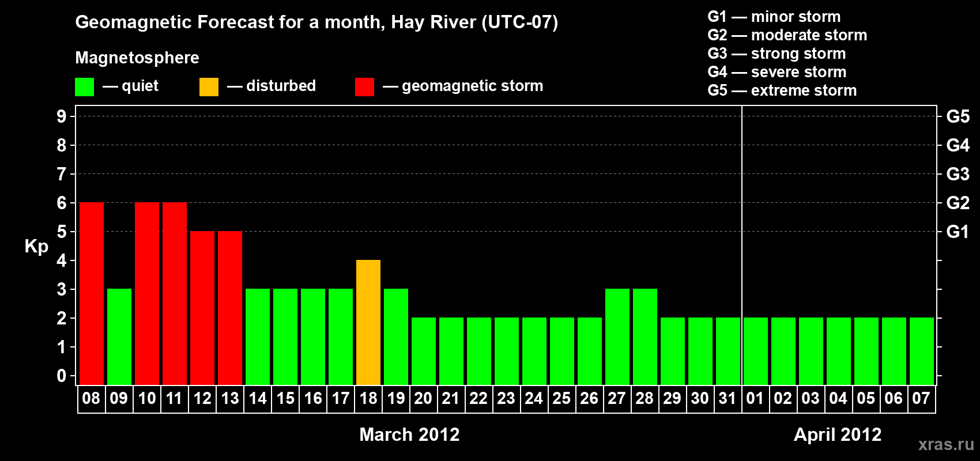Click the Kp value 9 tick label
The image size is (980, 461).
(62, 116)
